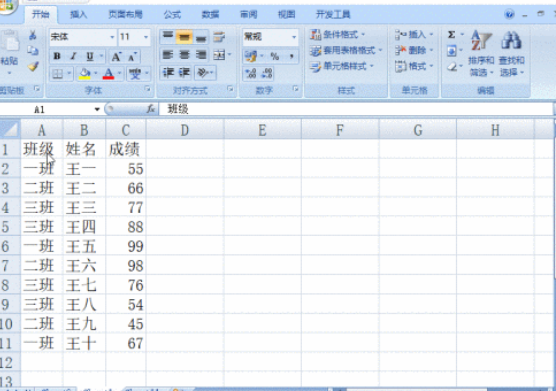Toggle italic formatting (I)
Image resolution: width=556 pixels, height=391 pixels.
[x=73, y=56]
